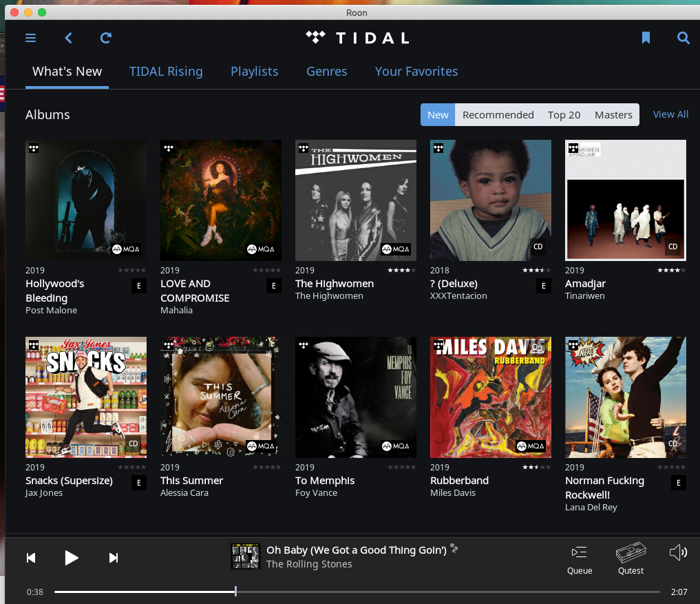700x604 pixels.
Task: Open Hollywood's Bleeding album cover
Action: 86,200
